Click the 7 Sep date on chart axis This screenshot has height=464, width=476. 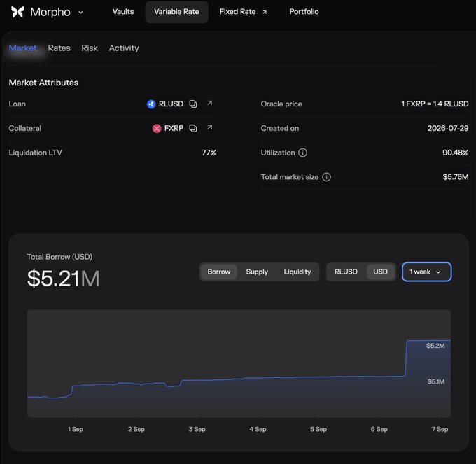[440, 429]
